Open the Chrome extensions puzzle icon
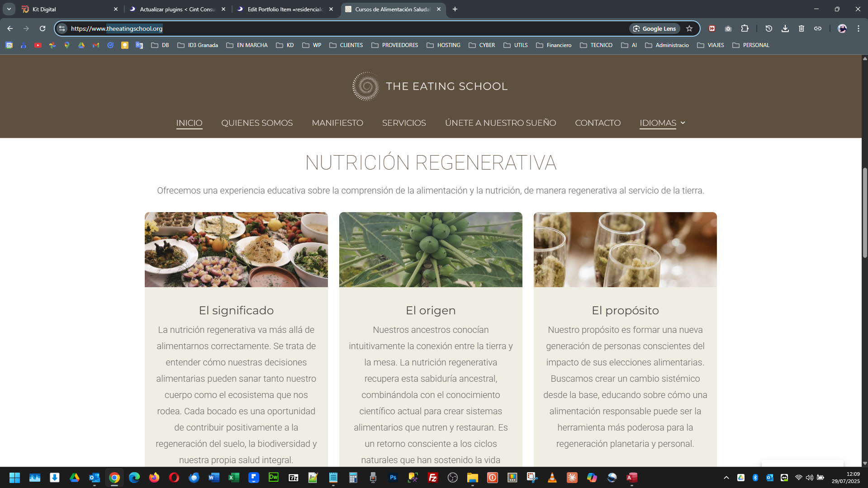868x488 pixels. 745,28
